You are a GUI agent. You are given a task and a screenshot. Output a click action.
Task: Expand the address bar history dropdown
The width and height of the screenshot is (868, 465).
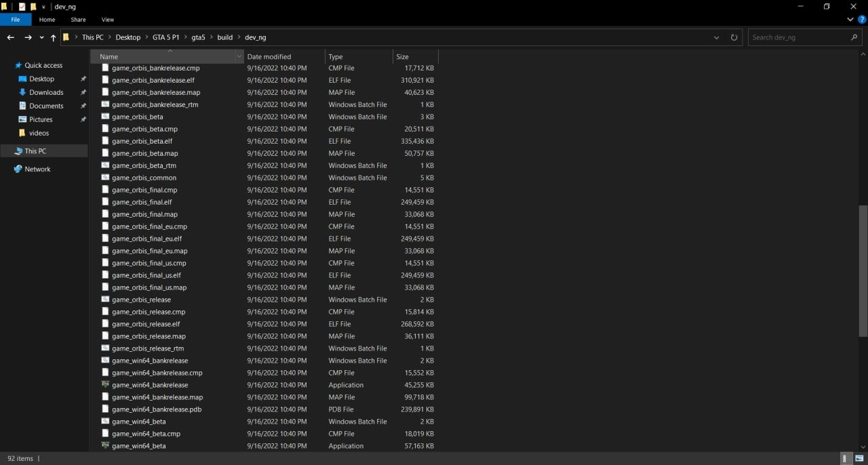click(717, 38)
